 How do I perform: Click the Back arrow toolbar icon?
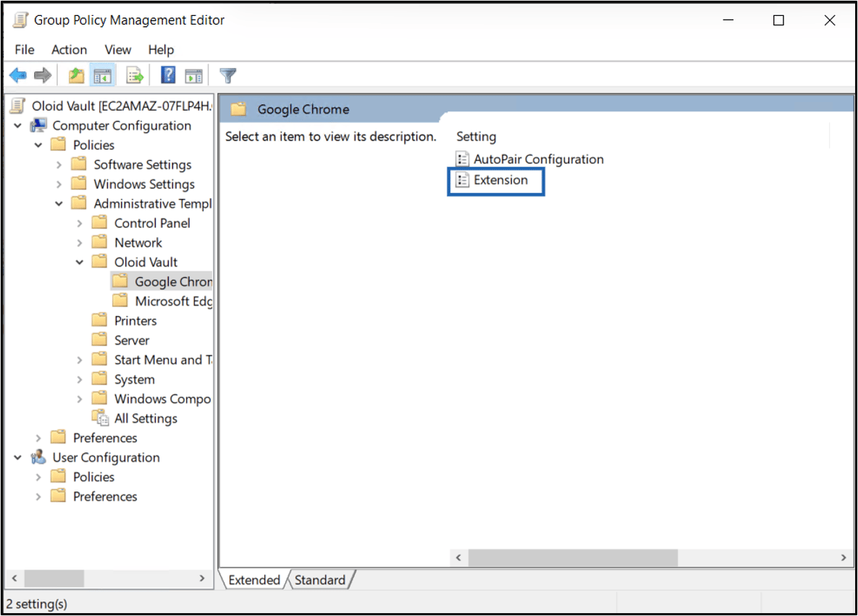(x=18, y=75)
